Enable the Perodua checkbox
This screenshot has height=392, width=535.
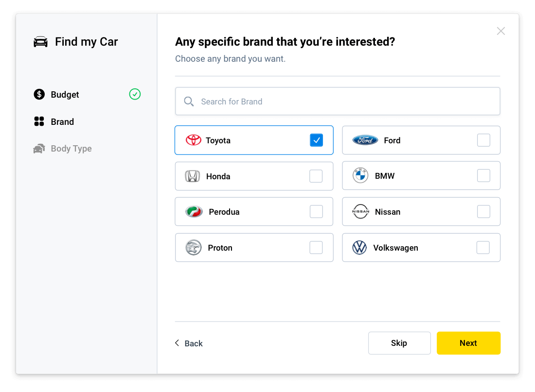click(316, 212)
